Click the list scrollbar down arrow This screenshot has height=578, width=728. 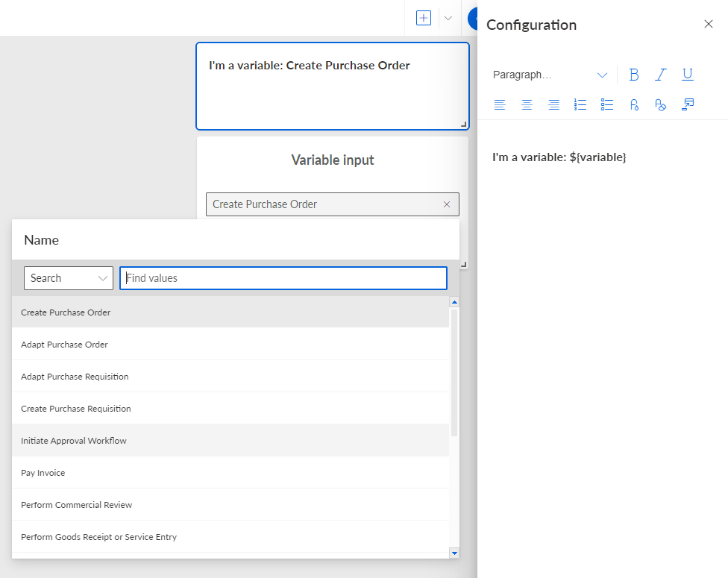tap(454, 553)
